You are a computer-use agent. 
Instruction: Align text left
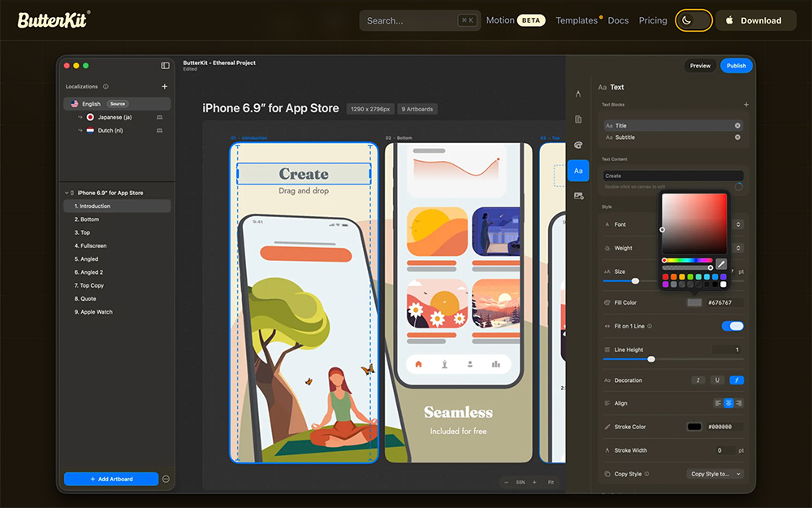(x=718, y=403)
